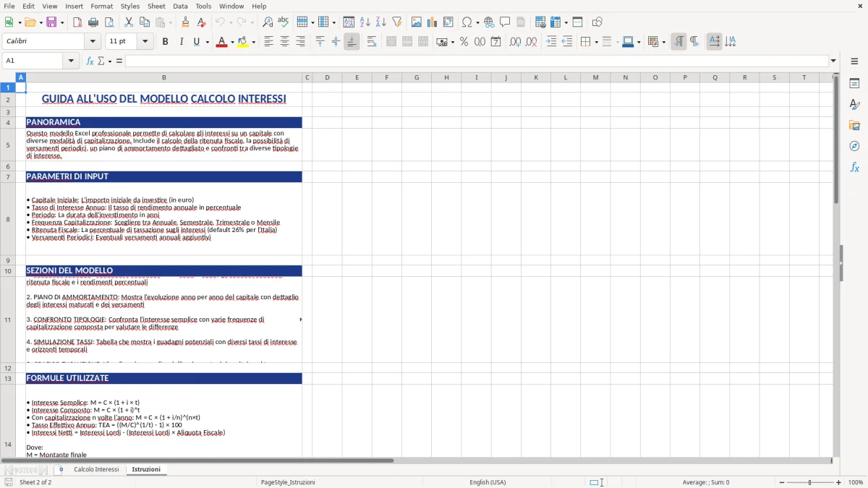Click the Insert Image icon
Image resolution: width=868 pixels, height=488 pixels.
[417, 22]
